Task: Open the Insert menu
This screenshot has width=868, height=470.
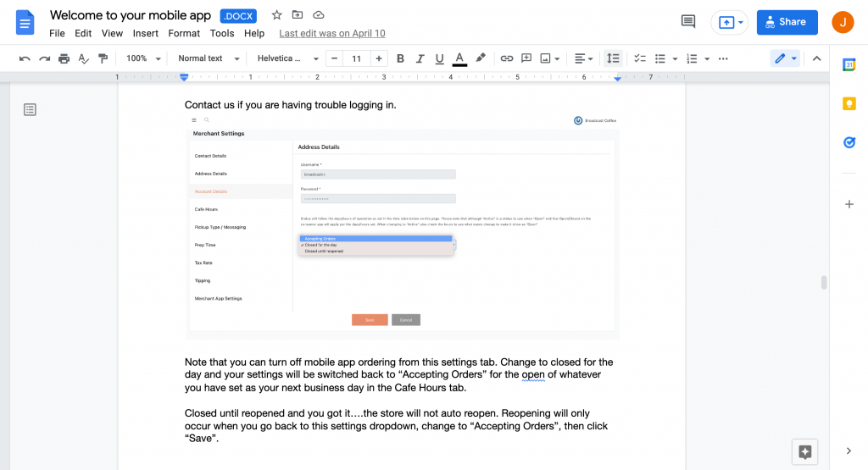Action: 146,33
